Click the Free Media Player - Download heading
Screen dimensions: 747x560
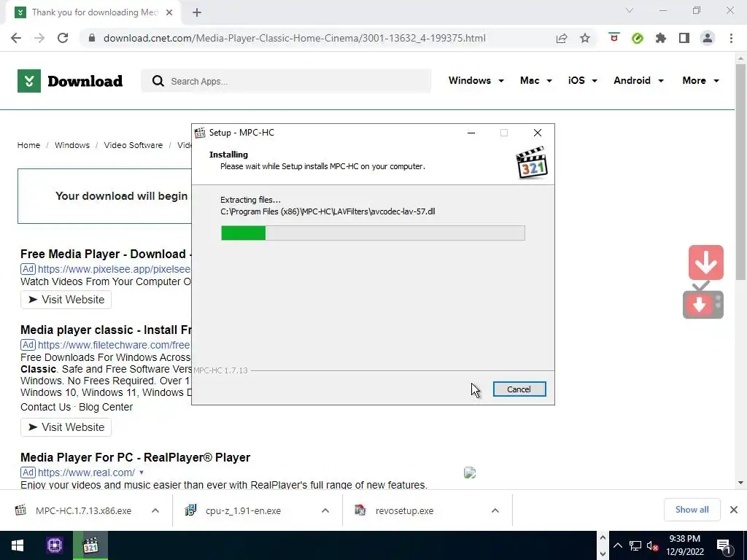106,254
